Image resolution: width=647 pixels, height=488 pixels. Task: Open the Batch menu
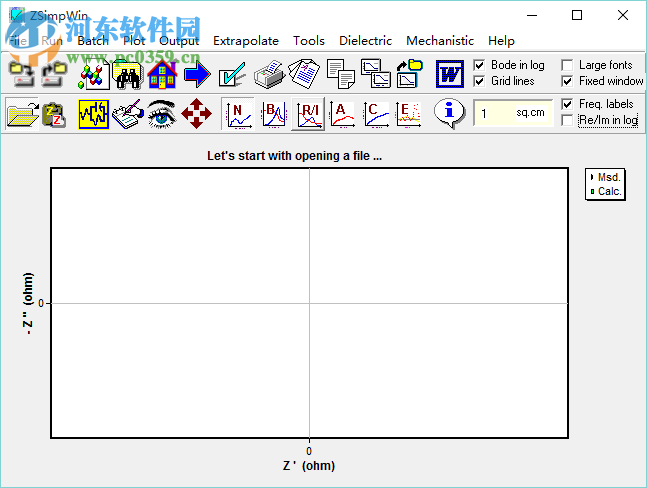pos(93,41)
